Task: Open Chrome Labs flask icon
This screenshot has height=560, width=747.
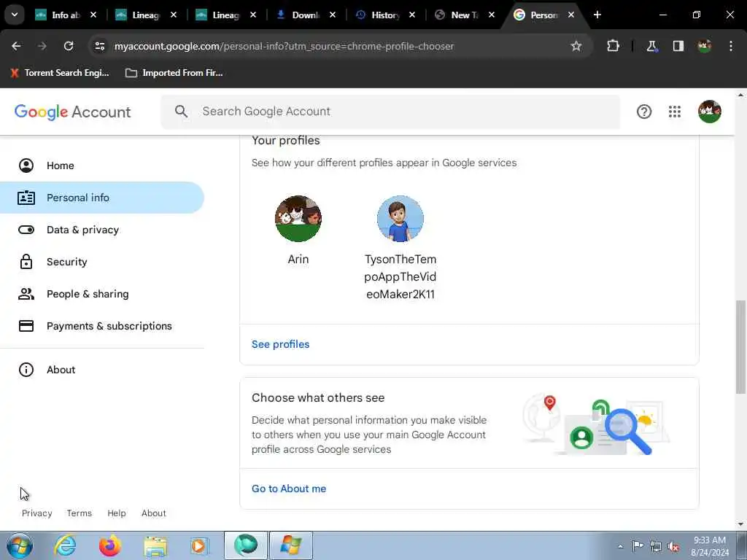Action: pyautogui.click(x=651, y=46)
